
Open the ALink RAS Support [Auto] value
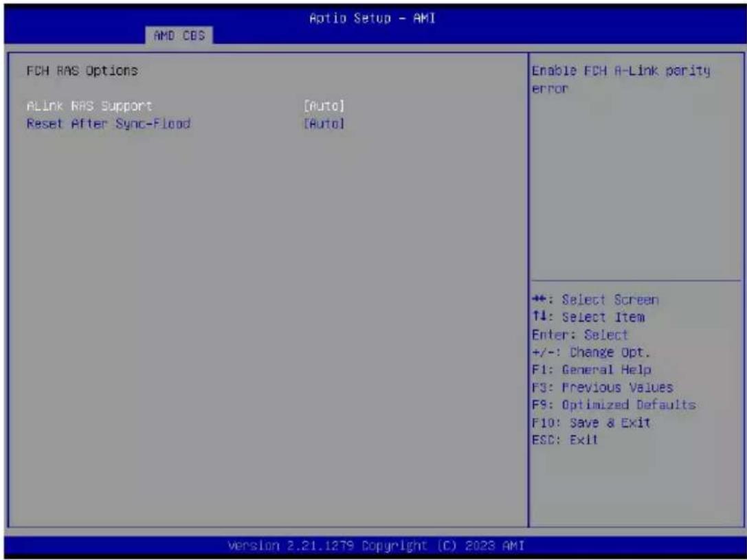(324, 106)
